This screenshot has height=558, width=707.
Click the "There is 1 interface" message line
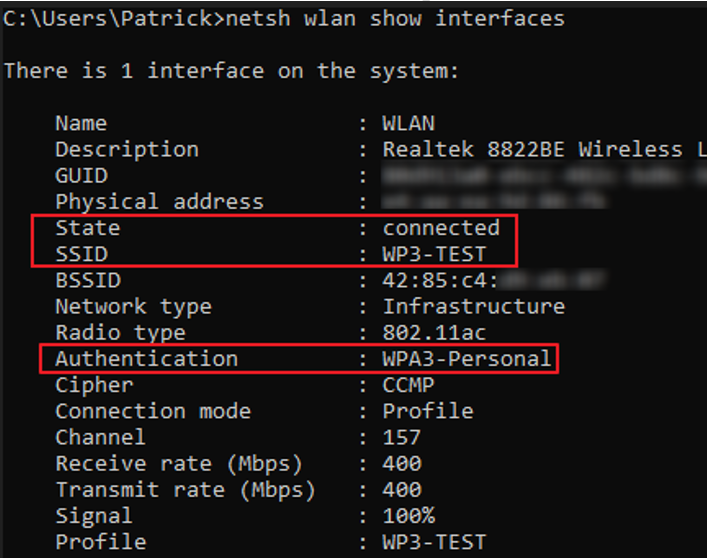coord(231,71)
